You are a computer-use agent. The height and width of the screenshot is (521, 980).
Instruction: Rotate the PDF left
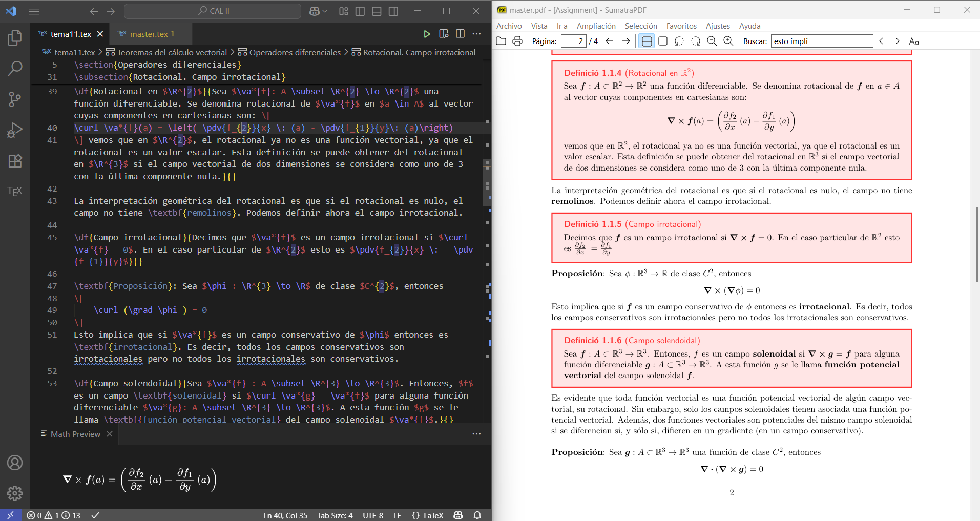[679, 41]
